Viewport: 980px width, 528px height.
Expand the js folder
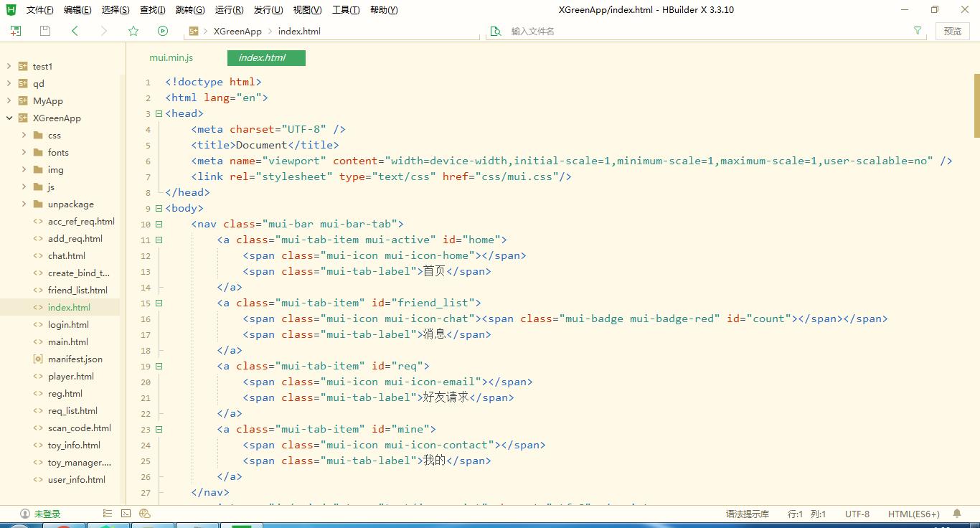[24, 187]
